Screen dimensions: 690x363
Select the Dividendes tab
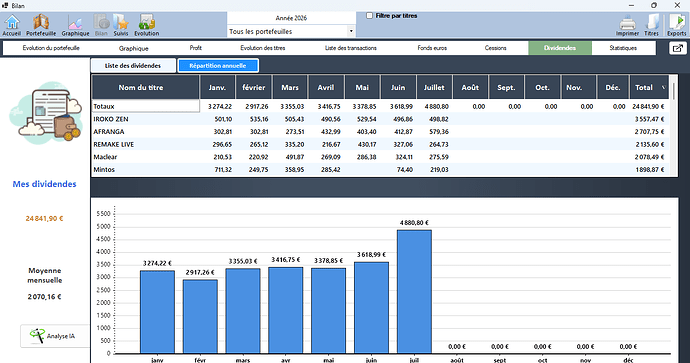560,48
